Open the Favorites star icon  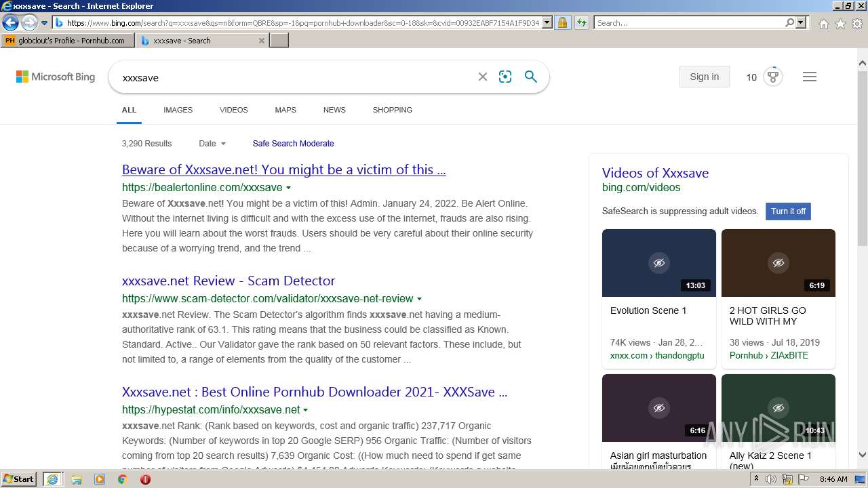tap(840, 24)
